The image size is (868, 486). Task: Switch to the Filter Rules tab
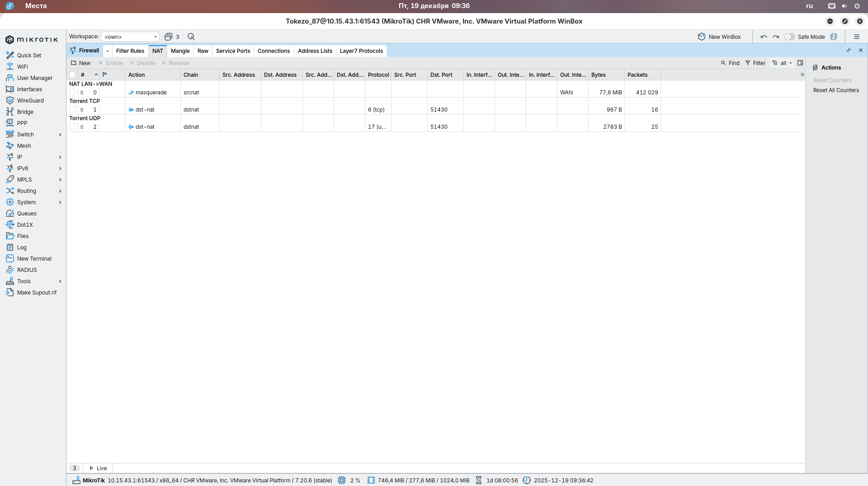coord(130,51)
